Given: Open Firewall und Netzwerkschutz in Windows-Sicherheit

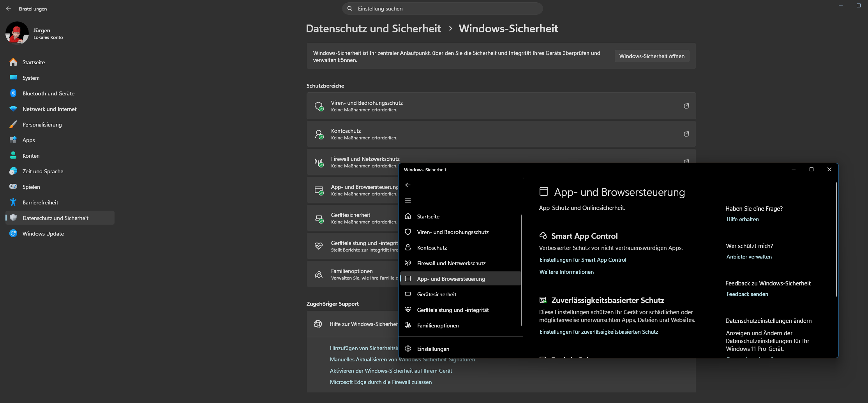Looking at the screenshot, I should (x=460, y=263).
